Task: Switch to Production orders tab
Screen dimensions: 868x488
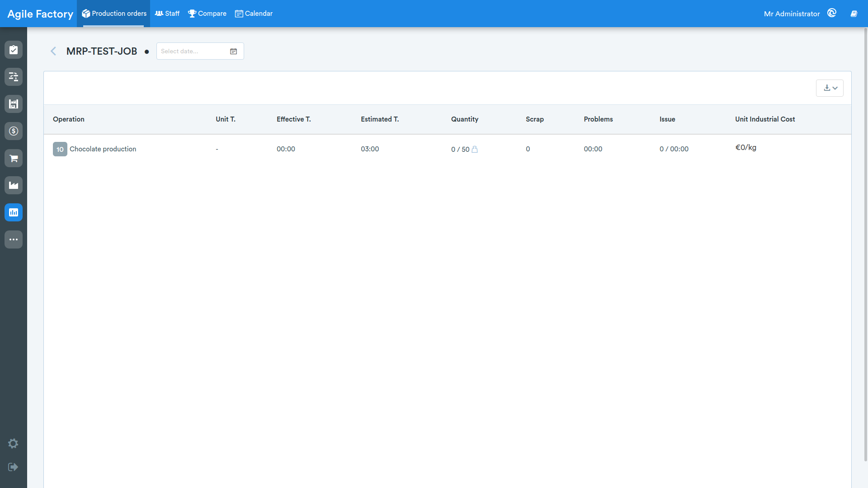Action: 113,14
